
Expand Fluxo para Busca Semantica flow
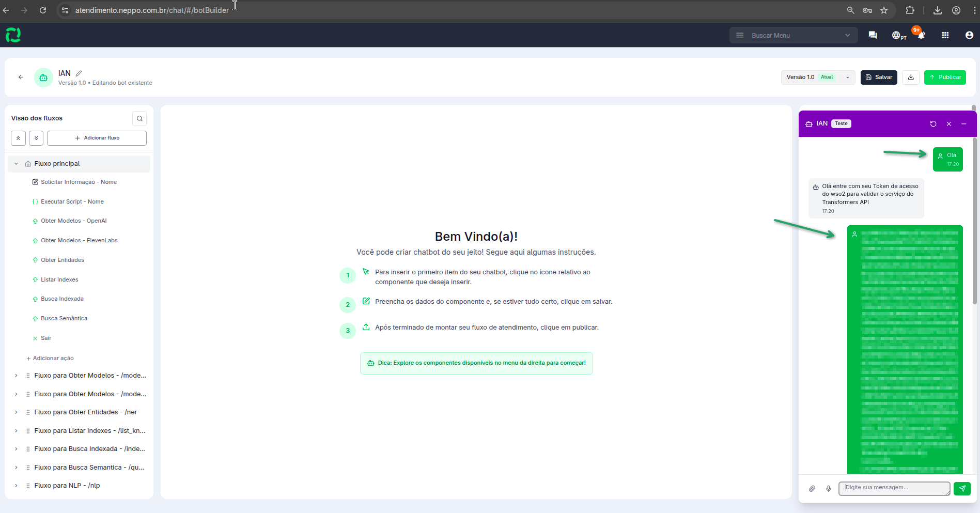[x=16, y=468]
